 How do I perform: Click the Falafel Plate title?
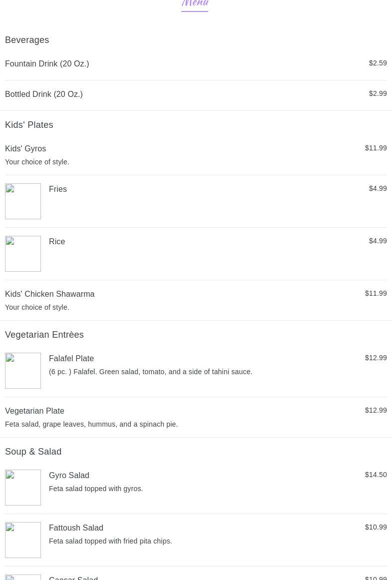point(71,359)
